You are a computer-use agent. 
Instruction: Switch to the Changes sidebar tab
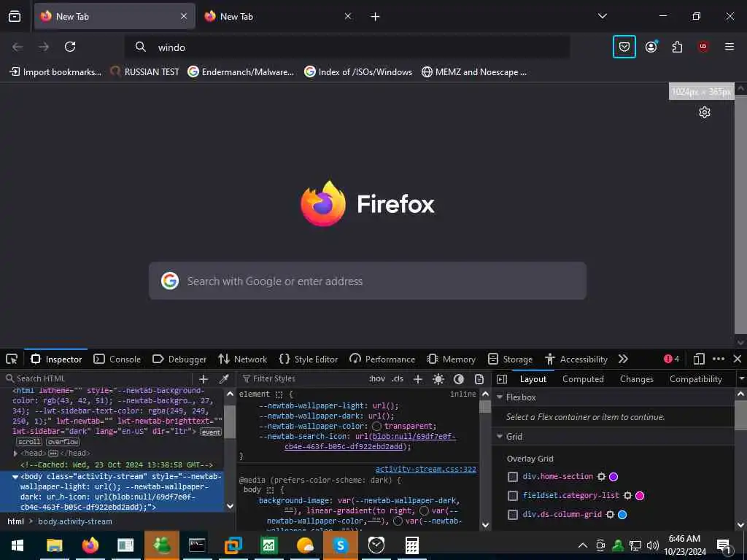(636, 379)
